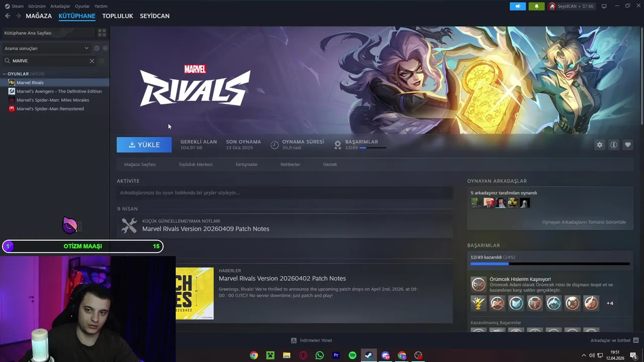Open Spotify from the taskbar
644x362 pixels.
pyautogui.click(x=353, y=355)
